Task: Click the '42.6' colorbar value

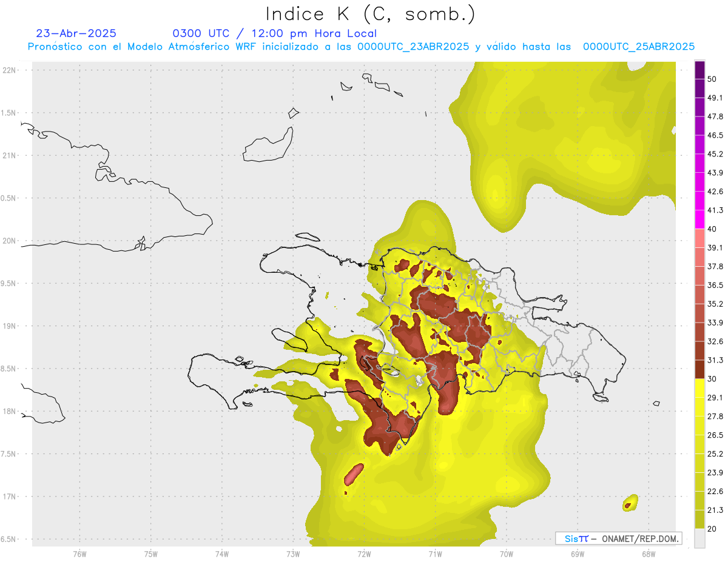Action: (715, 192)
